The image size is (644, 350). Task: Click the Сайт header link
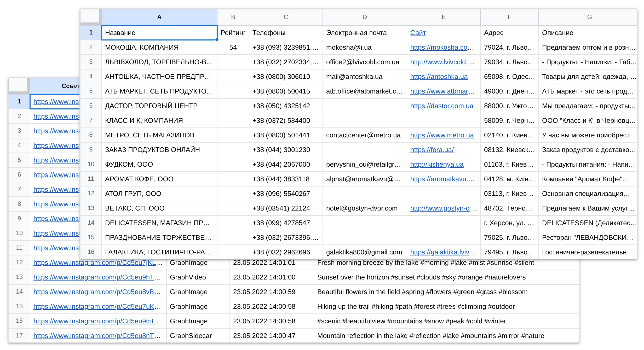pos(418,33)
